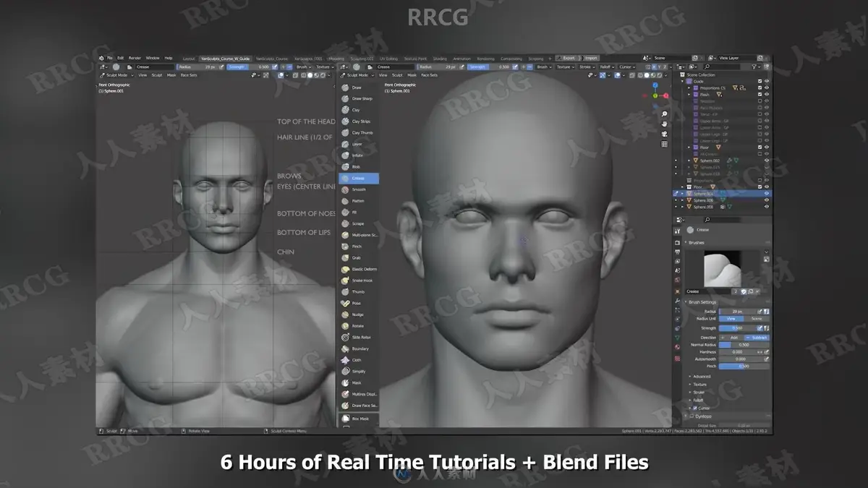Select the Slide Relax brush
Image resolution: width=868 pixels, height=488 pixels.
click(358, 337)
